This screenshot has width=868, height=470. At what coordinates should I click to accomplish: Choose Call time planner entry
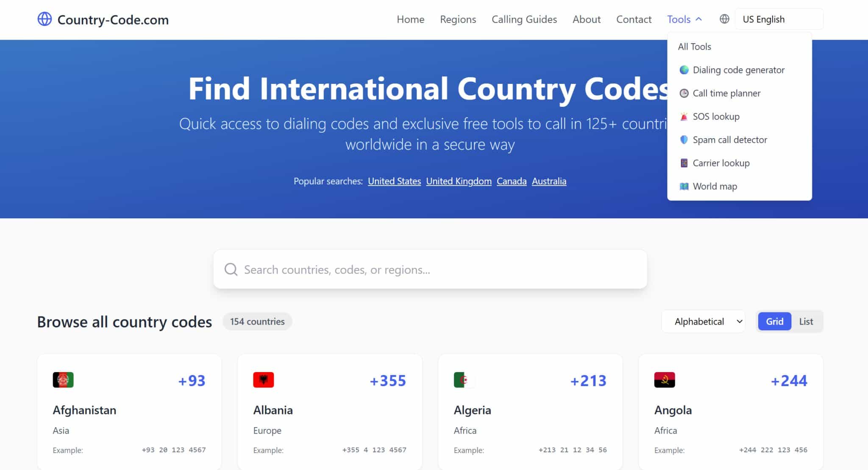pos(740,93)
